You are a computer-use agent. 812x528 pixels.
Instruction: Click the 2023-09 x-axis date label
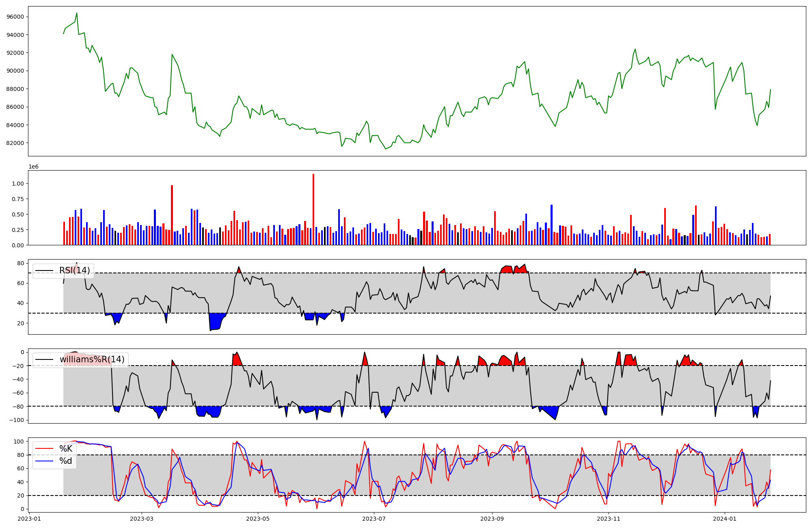[492, 519]
